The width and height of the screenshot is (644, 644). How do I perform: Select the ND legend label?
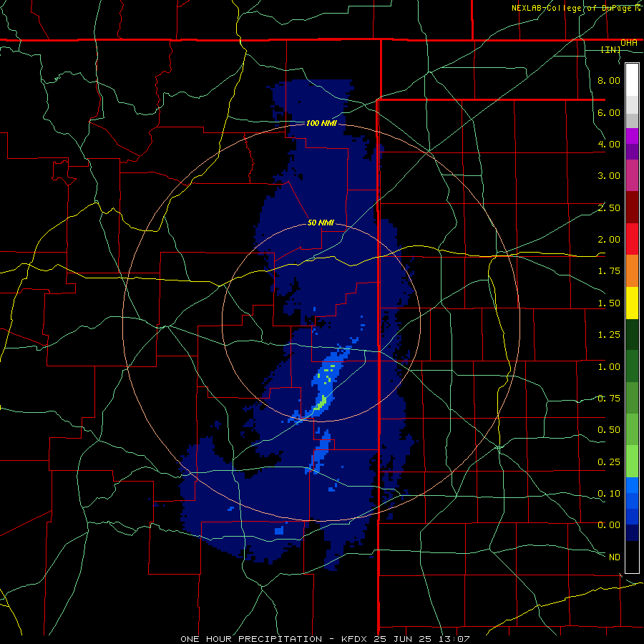615,557
